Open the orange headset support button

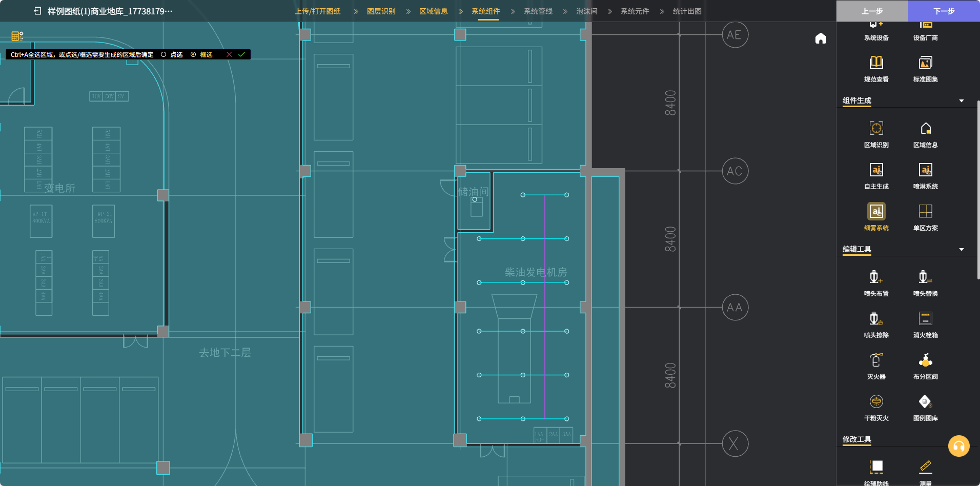pyautogui.click(x=958, y=446)
